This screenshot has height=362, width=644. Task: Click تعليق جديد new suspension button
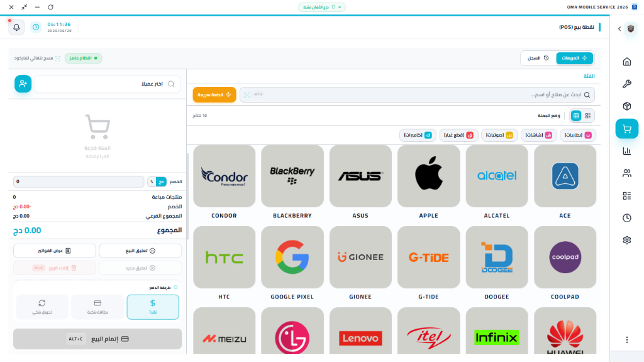click(140, 268)
